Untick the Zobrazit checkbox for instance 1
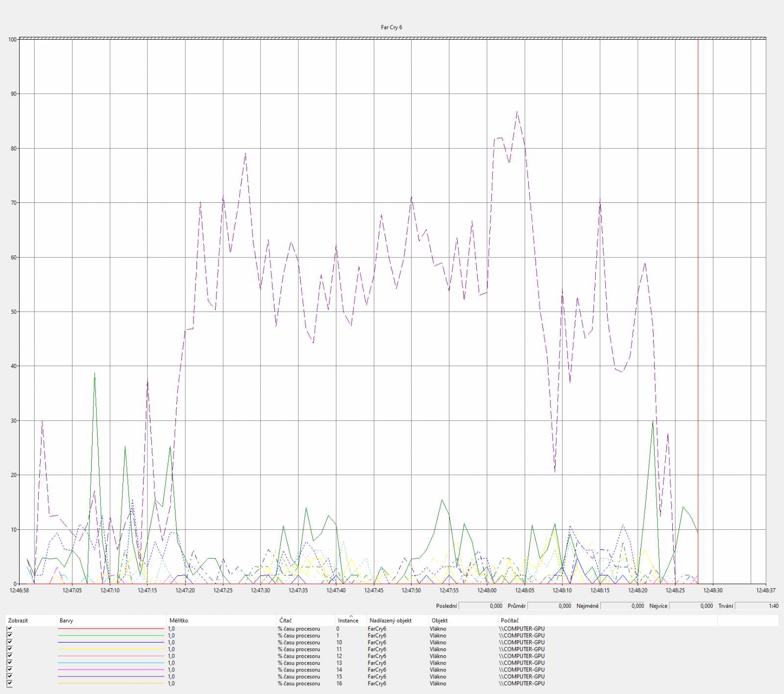The height and width of the screenshot is (694, 784). point(10,635)
